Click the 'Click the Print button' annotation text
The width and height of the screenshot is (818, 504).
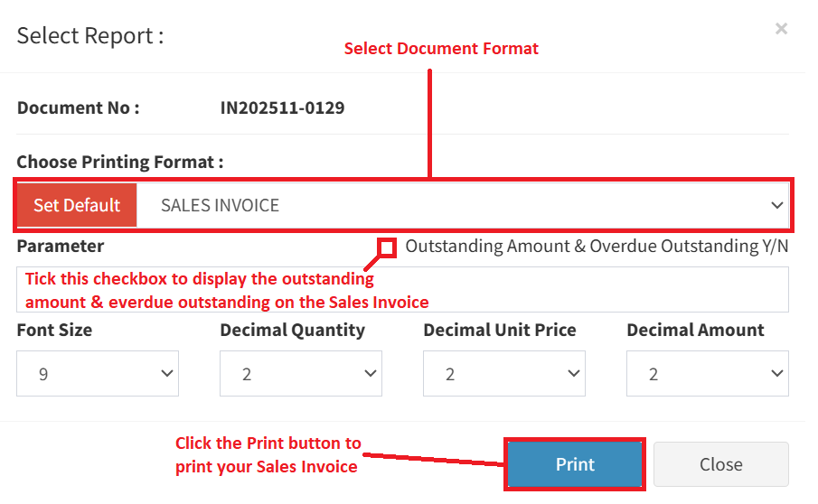click(x=268, y=443)
